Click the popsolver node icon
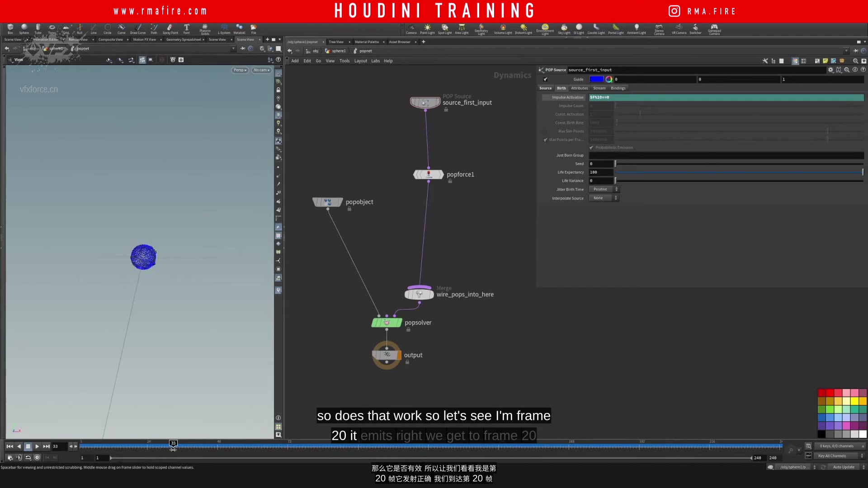 pos(387,323)
